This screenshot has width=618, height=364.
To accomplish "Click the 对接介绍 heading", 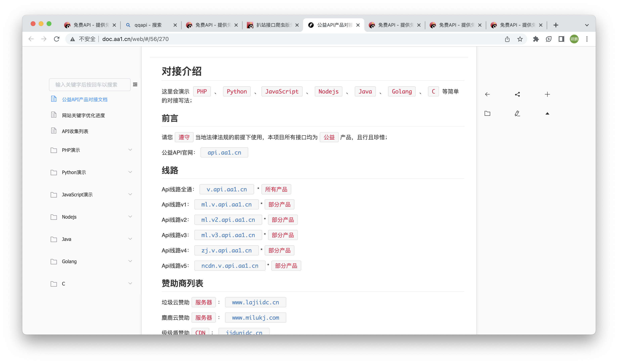I will (181, 71).
